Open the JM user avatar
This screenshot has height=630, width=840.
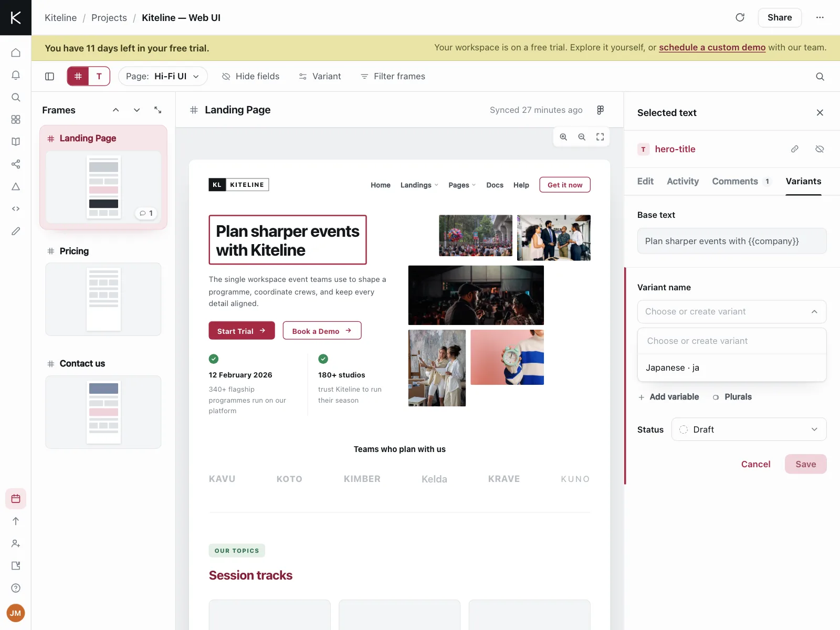click(x=16, y=613)
